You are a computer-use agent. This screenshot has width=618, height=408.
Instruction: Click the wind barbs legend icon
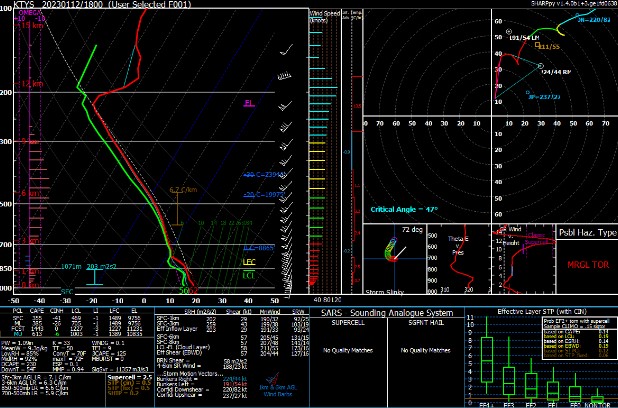point(272,380)
